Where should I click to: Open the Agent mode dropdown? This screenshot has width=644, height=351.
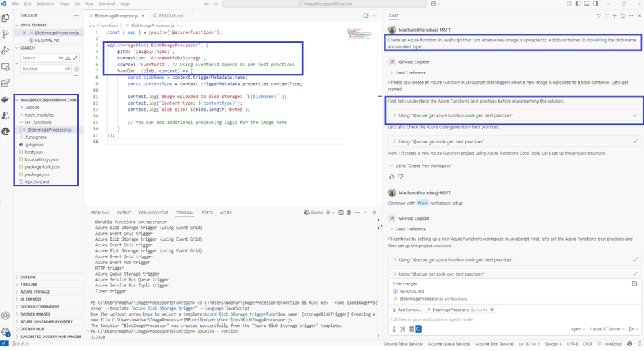[x=576, y=329]
